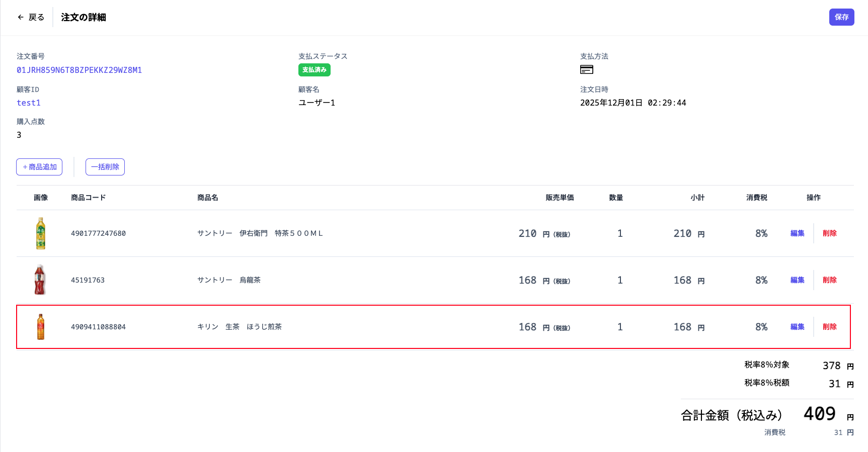Viewport: 868px width, 452px height.
Task: Click the 画像 column header
Action: (41, 198)
